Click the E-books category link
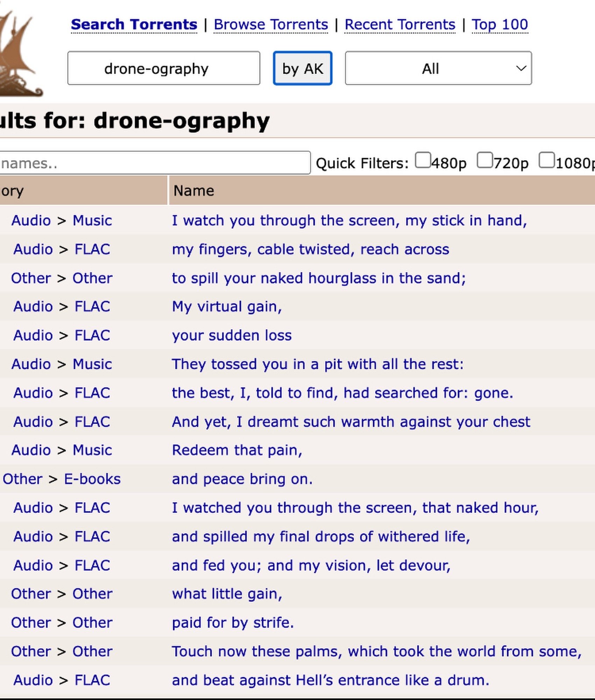595x700 pixels. point(92,479)
